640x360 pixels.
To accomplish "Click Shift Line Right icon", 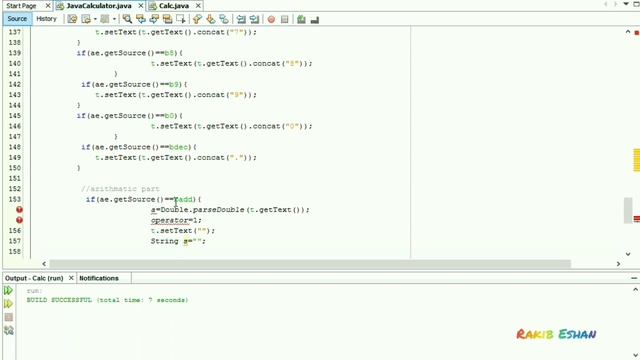I will 254,19.
